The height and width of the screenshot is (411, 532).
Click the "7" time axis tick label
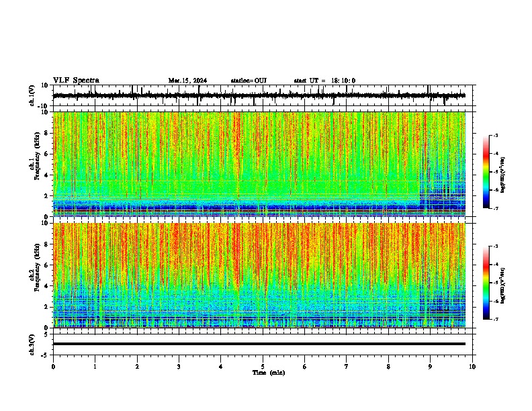(347, 367)
